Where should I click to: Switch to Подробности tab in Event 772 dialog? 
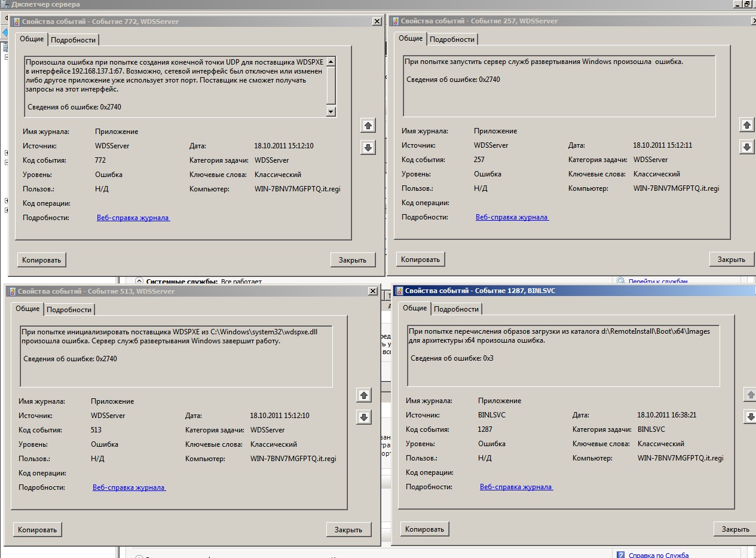click(x=73, y=40)
